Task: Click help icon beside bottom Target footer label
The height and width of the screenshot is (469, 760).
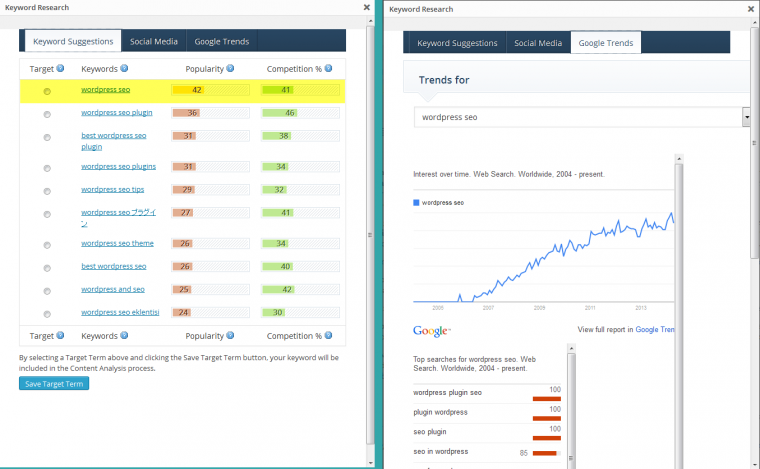Action: pyautogui.click(x=60, y=335)
